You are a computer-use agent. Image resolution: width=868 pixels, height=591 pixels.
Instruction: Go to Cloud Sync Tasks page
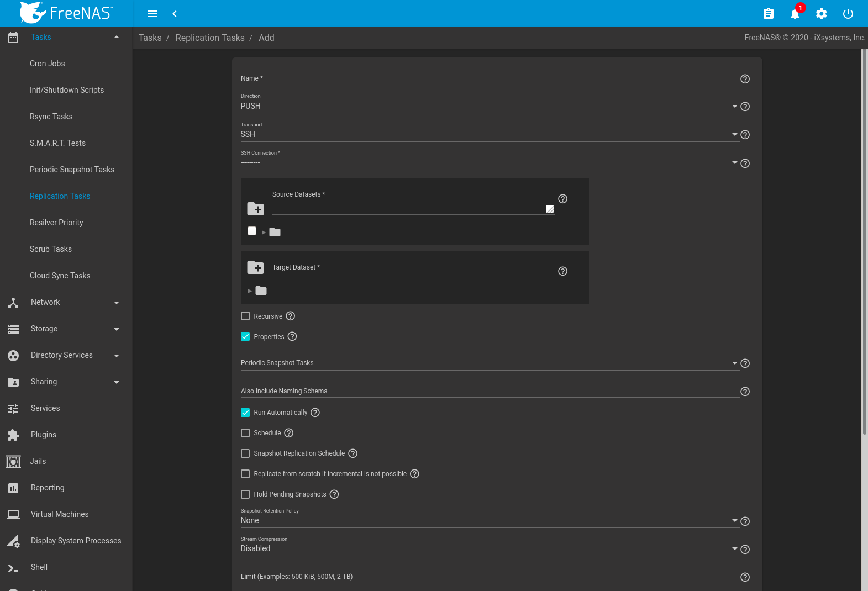(60, 276)
